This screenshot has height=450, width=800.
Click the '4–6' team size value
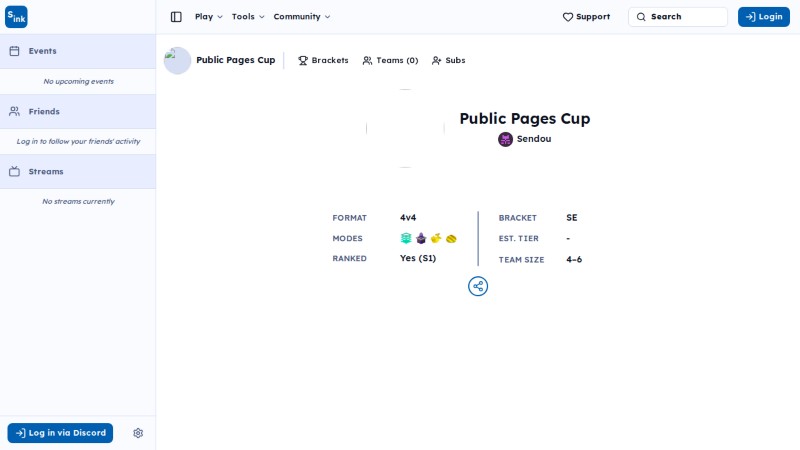pyautogui.click(x=574, y=259)
